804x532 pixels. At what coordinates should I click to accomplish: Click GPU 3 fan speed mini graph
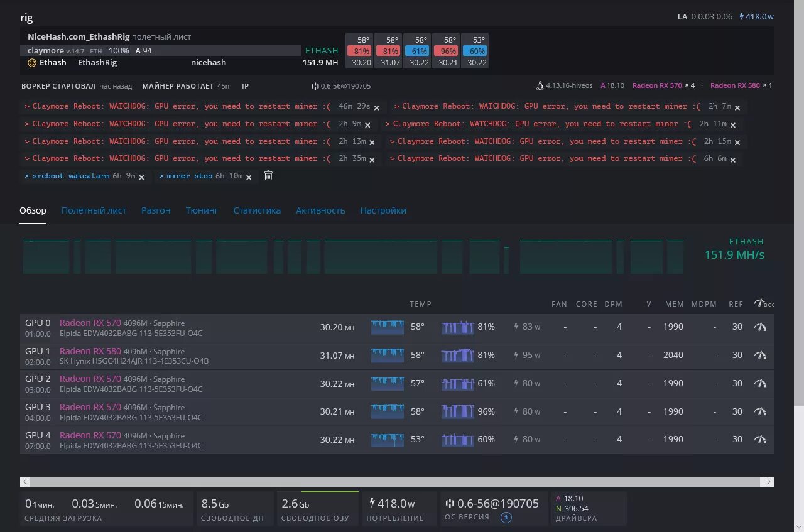(x=458, y=411)
